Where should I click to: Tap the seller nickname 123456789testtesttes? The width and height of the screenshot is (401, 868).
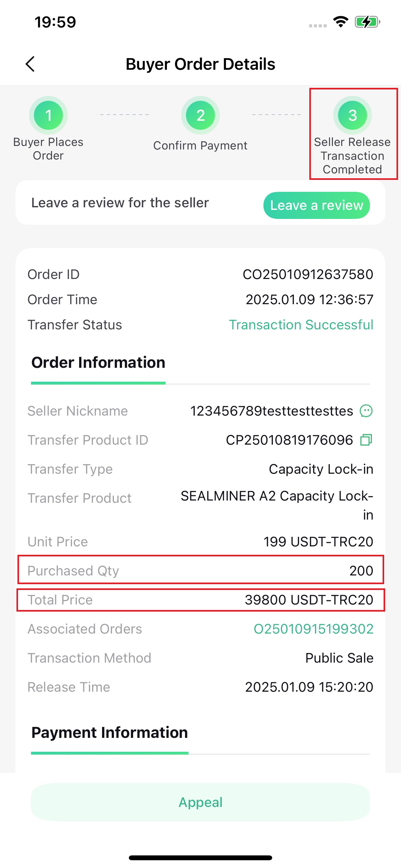tap(272, 411)
